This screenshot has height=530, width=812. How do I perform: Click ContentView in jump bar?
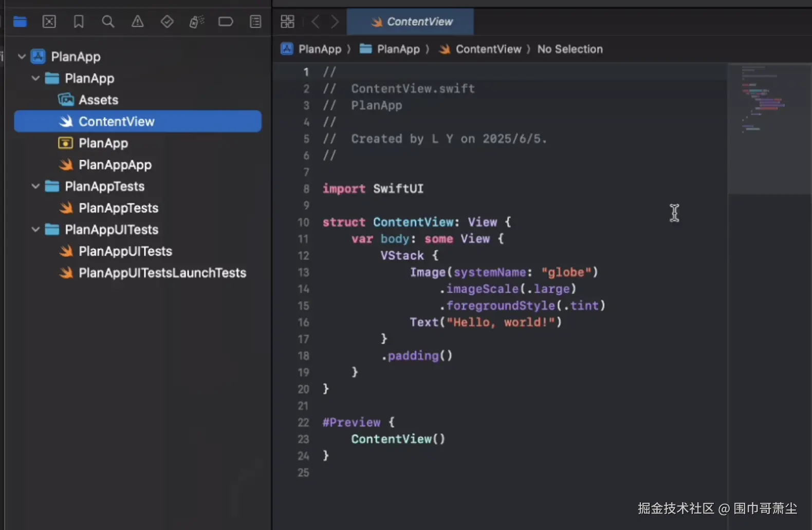pyautogui.click(x=480, y=49)
